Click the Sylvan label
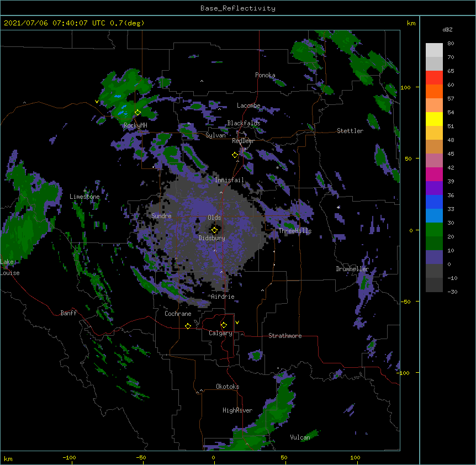This screenshot has width=476, height=465. point(215,135)
